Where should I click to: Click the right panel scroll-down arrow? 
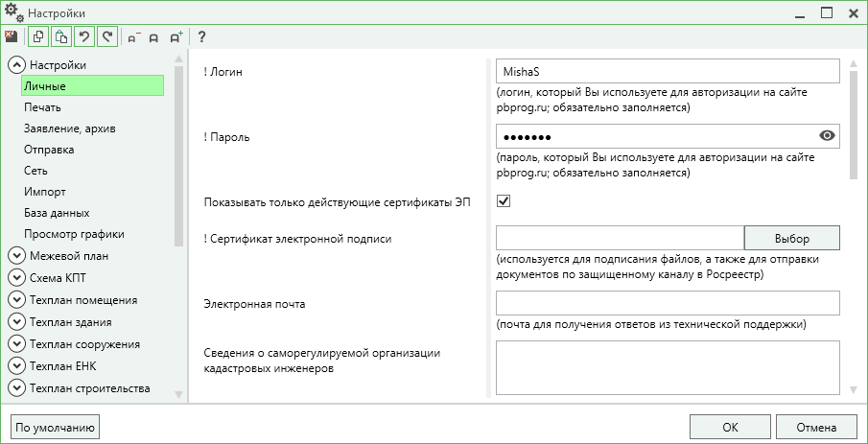854,389
